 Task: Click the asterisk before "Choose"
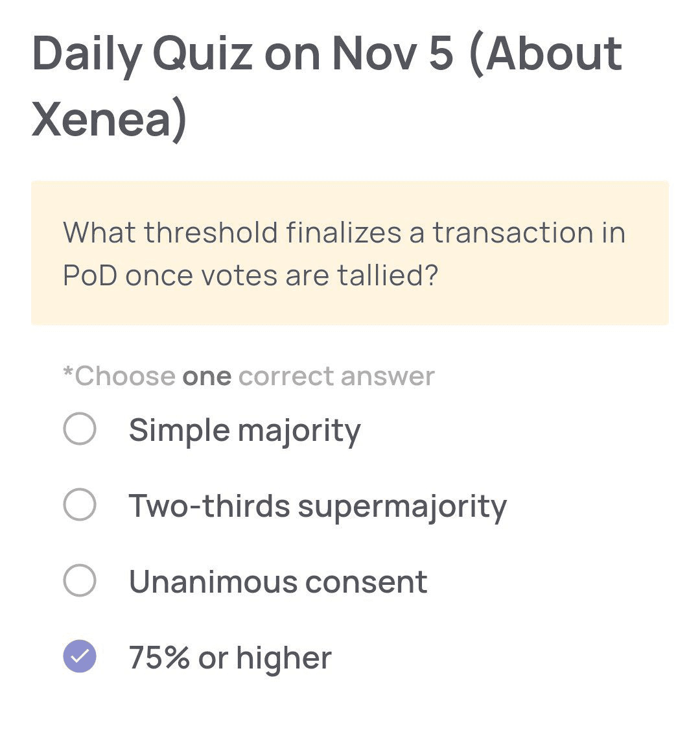pos(67,373)
